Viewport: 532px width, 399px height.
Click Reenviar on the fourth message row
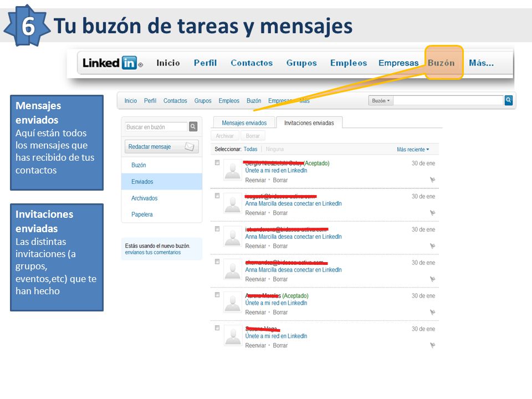pyautogui.click(x=255, y=279)
